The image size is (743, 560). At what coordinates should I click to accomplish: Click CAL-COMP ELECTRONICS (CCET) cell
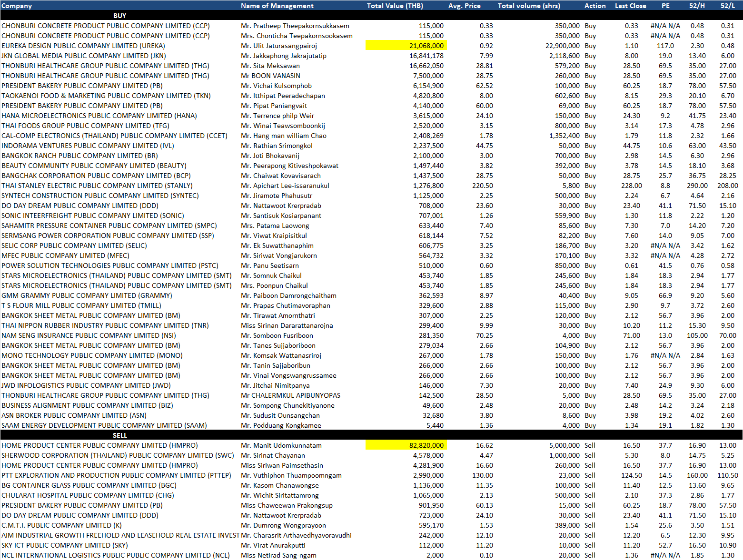(114, 136)
